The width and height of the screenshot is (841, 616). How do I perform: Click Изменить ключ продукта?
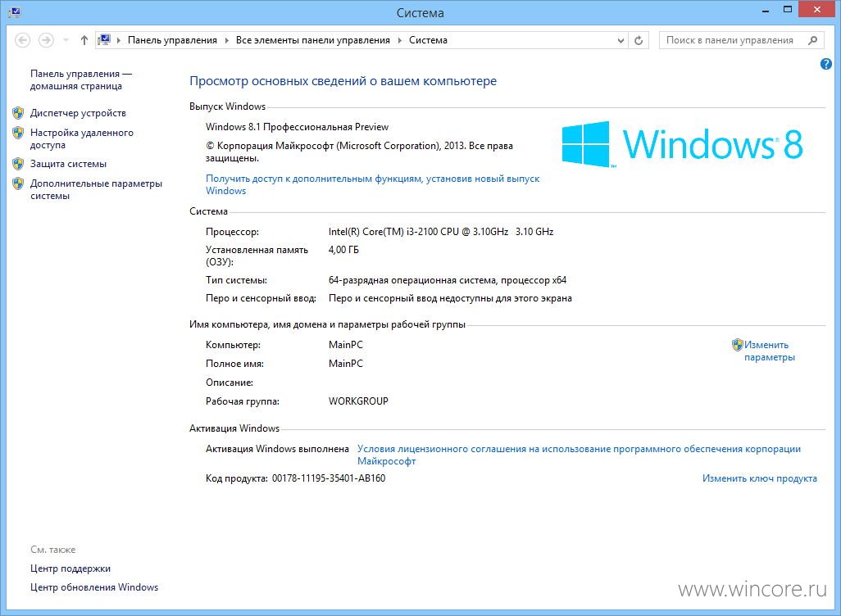pos(760,478)
